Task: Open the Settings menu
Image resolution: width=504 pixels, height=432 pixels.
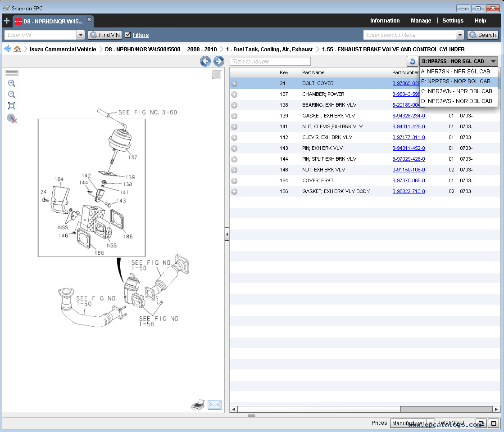Action: pyautogui.click(x=453, y=21)
